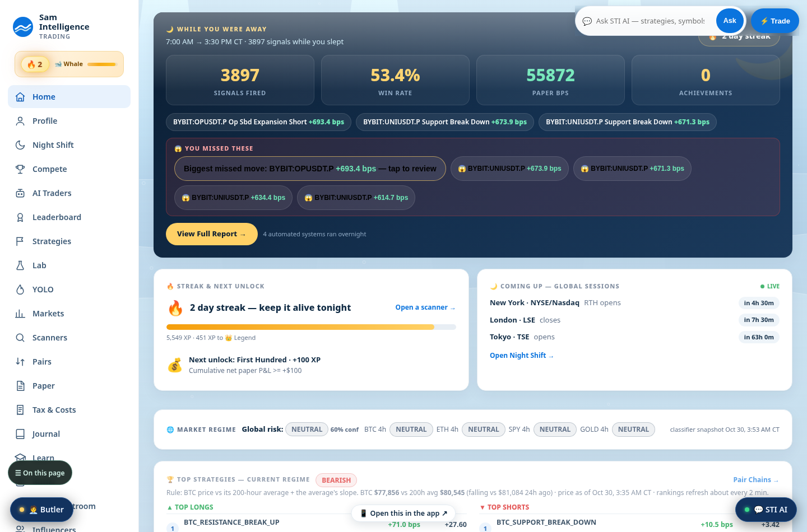This screenshot has width=807, height=532.
Task: Click the 2 streak flame badge
Action: coord(35,64)
